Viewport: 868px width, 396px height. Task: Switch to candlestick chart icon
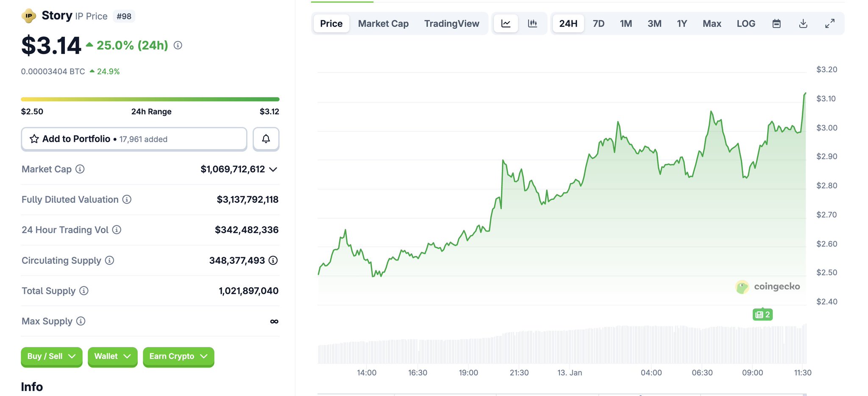(532, 24)
